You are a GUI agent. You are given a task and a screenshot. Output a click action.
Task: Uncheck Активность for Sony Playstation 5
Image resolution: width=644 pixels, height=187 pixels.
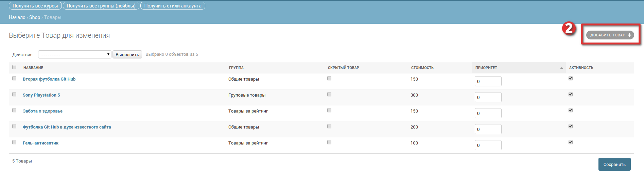(571, 94)
